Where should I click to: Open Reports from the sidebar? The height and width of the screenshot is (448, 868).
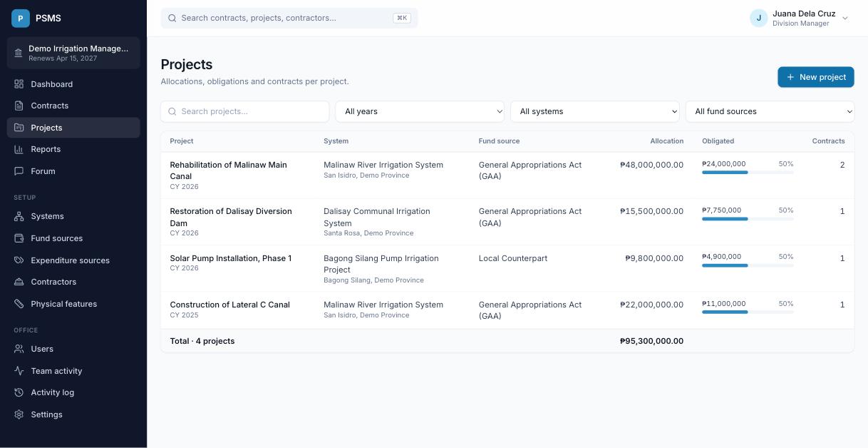tap(73, 149)
